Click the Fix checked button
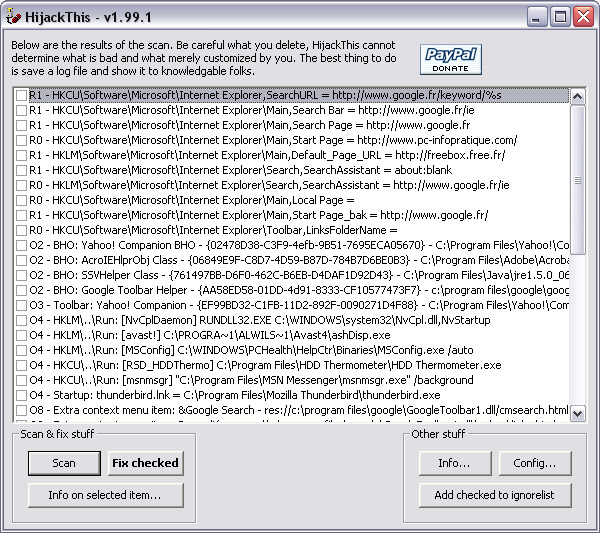 145,463
